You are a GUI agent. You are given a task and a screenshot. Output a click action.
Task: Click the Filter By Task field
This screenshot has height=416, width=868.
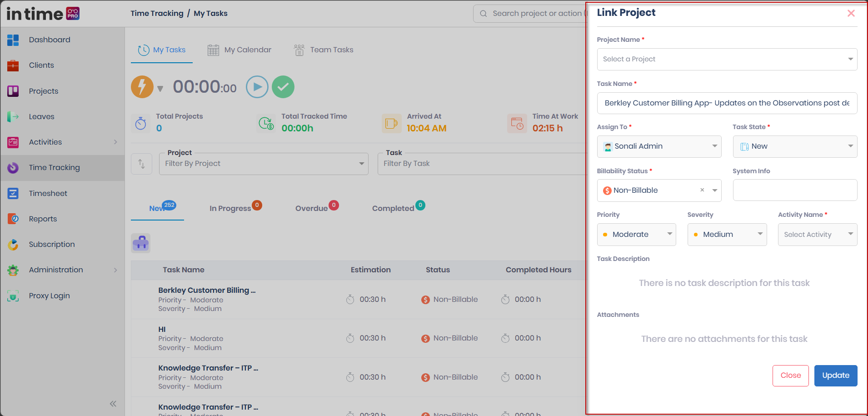482,164
